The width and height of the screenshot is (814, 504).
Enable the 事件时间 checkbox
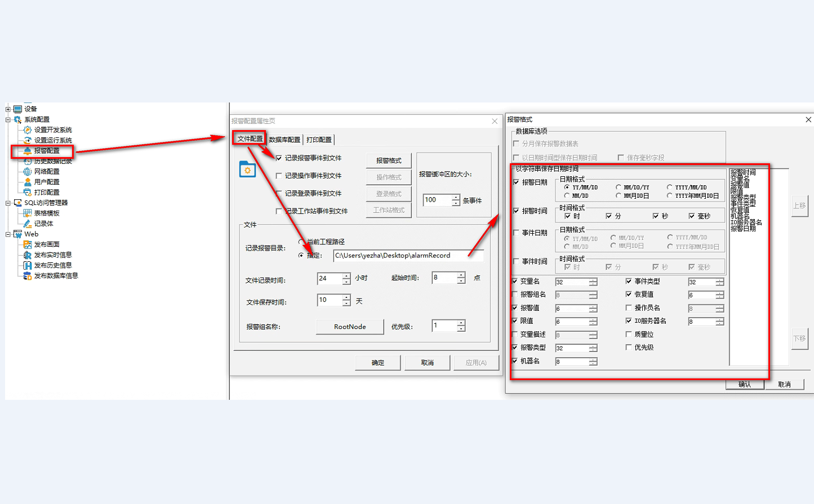coord(516,262)
